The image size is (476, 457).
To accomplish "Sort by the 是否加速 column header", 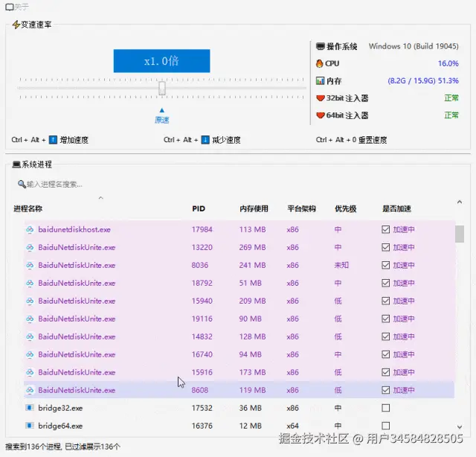I will tap(396, 208).
